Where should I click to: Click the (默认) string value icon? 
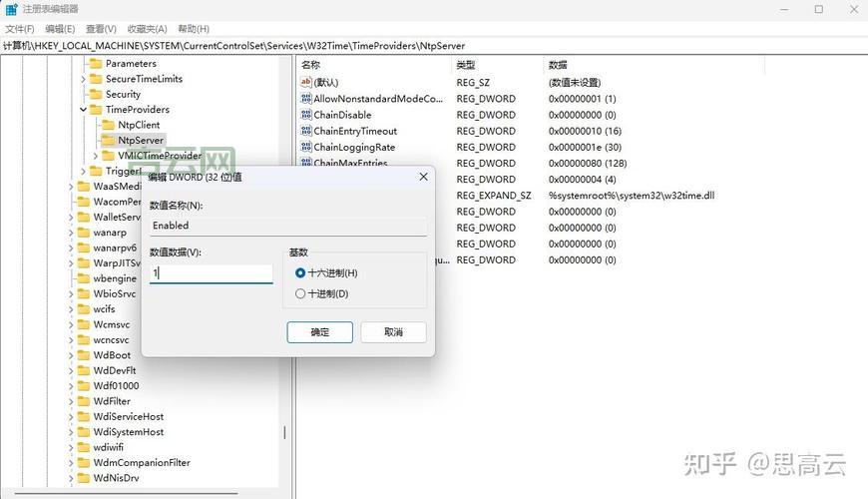tap(306, 82)
